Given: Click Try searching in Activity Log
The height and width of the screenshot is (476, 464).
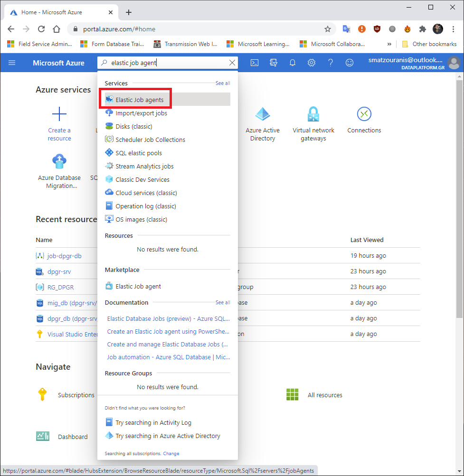Looking at the screenshot, I should (149, 422).
